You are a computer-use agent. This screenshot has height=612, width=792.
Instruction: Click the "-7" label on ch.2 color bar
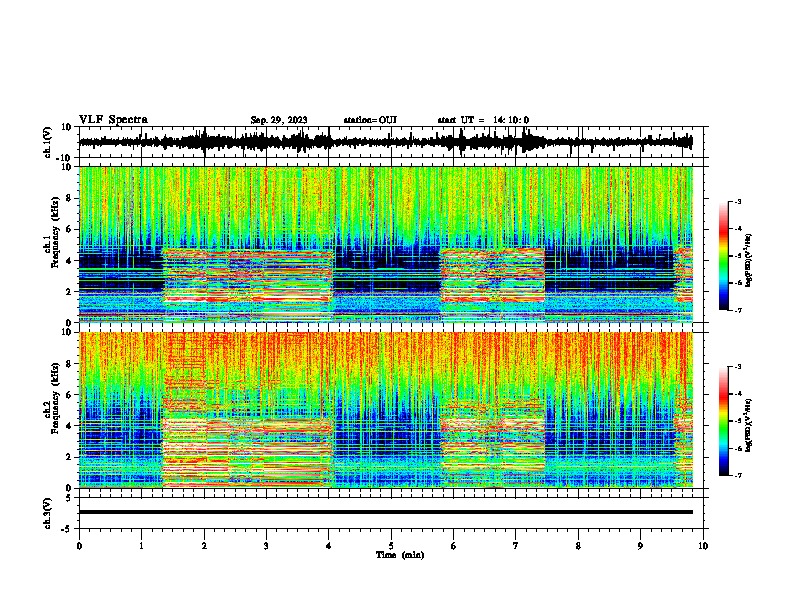click(x=737, y=476)
